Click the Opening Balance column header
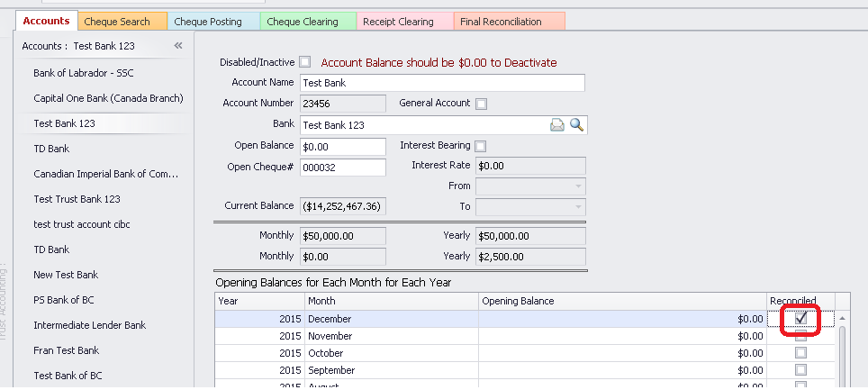Screen dimensions: 868x390 pyautogui.click(x=623, y=301)
